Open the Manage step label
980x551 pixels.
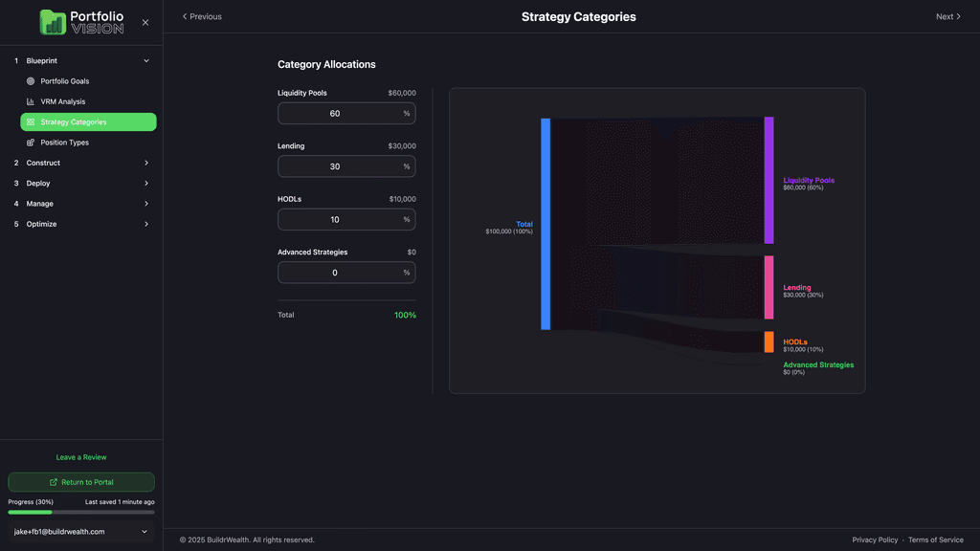coord(39,204)
